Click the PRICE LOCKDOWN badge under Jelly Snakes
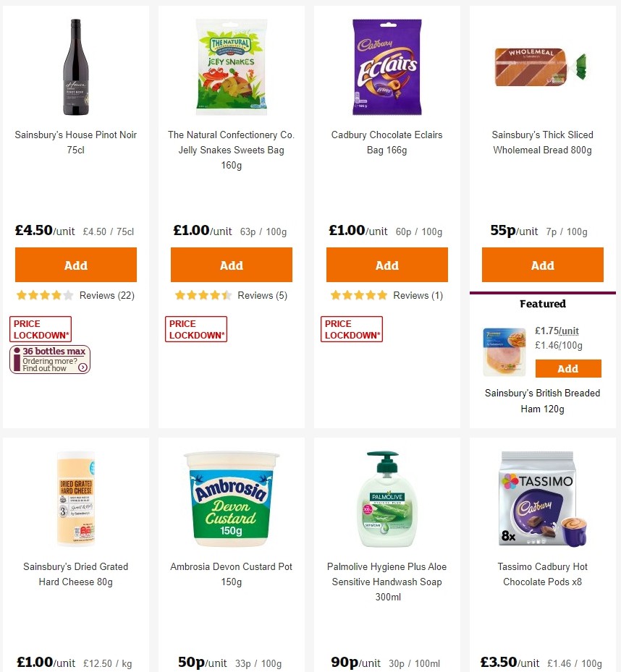The width and height of the screenshot is (621, 672). [x=195, y=329]
